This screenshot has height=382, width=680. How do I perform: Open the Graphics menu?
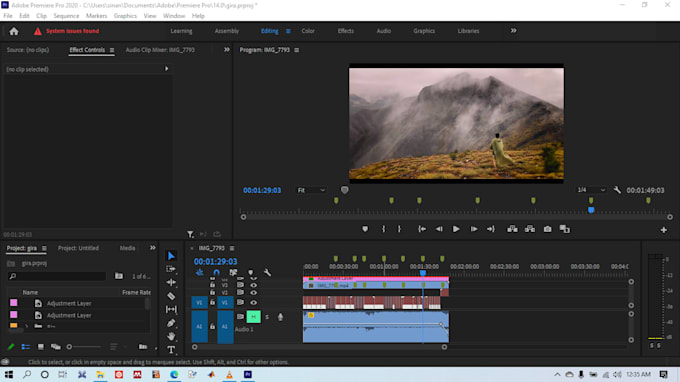125,16
